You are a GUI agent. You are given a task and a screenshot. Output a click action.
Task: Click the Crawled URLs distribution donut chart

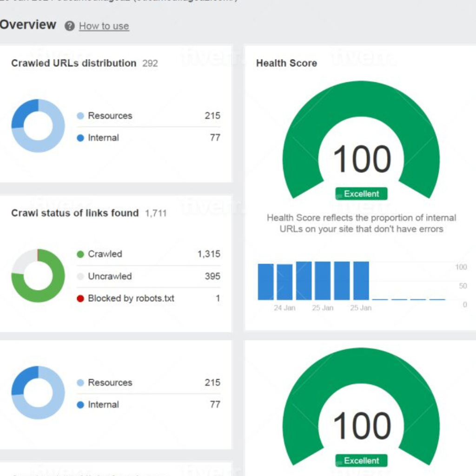[38, 126]
